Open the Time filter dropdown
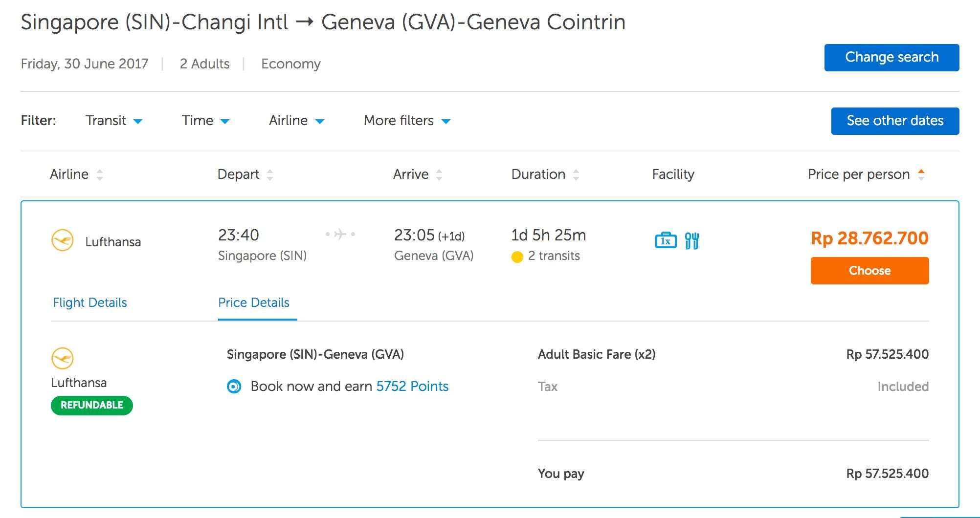The width and height of the screenshot is (980, 518). (x=205, y=121)
